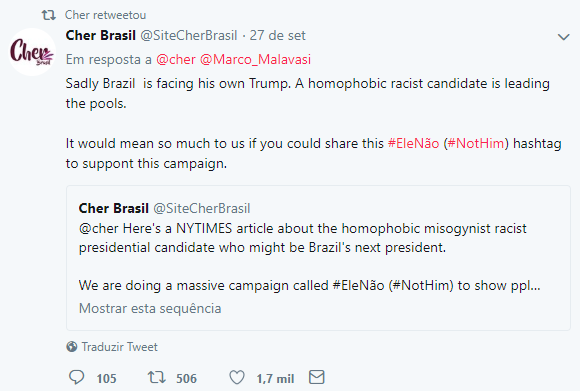Click the @SiteCherBrasil handle in header

coord(189,36)
